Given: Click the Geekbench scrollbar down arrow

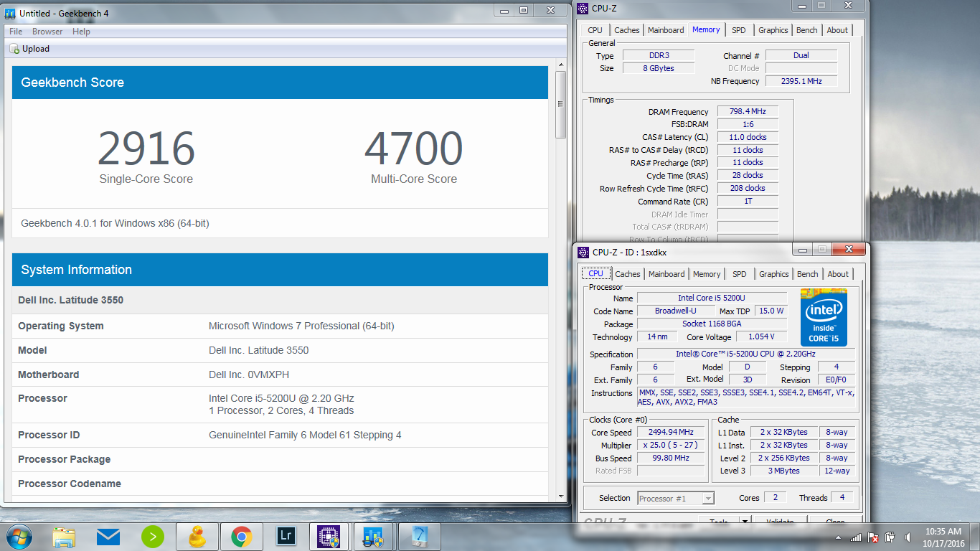Looking at the screenshot, I should pyautogui.click(x=560, y=497).
